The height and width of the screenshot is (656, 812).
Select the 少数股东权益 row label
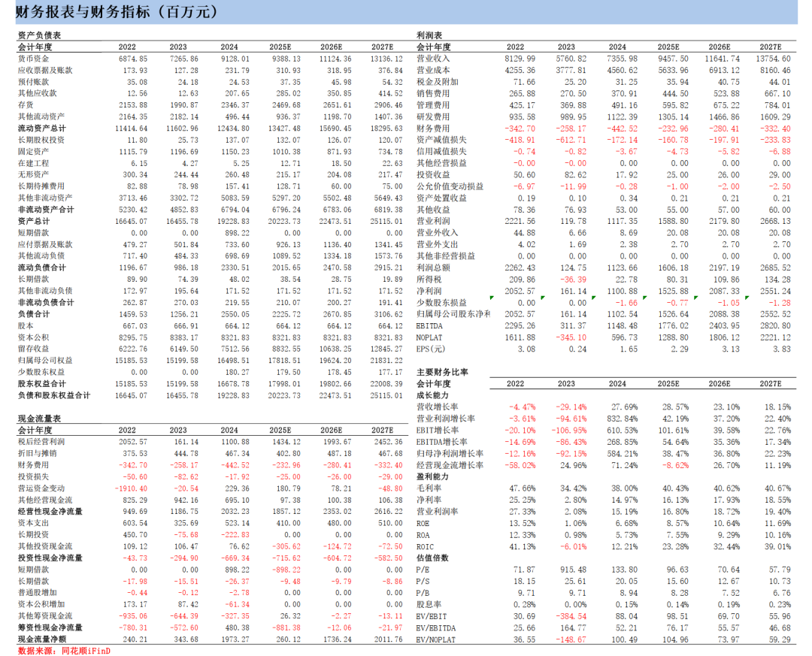41,372
